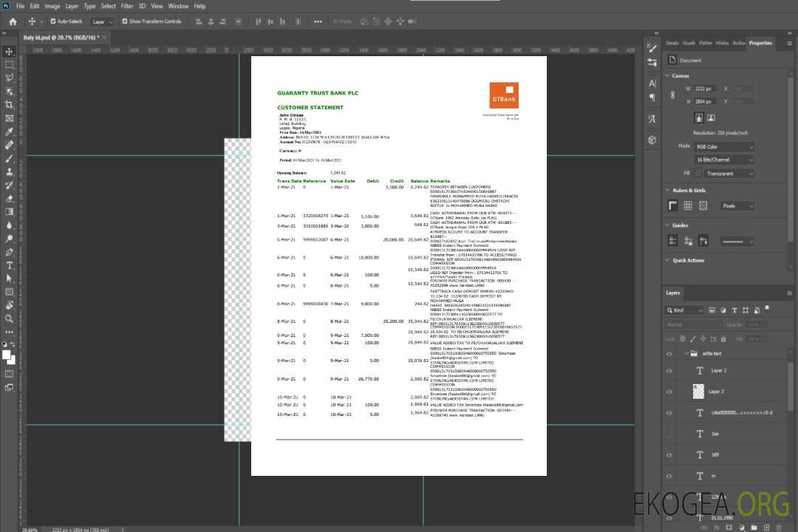The height and width of the screenshot is (532, 798).
Task: Select the Eraser tool
Action: 9,199
